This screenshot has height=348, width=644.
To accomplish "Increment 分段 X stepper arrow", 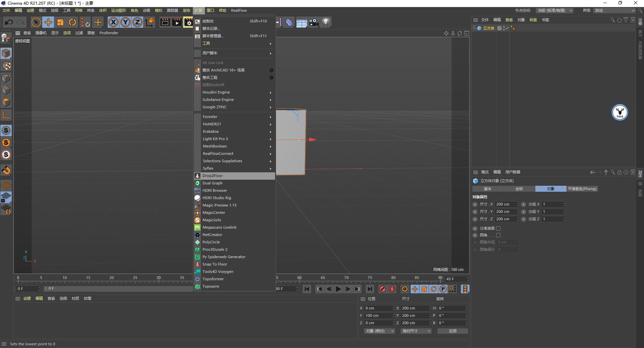I will click(565, 203).
